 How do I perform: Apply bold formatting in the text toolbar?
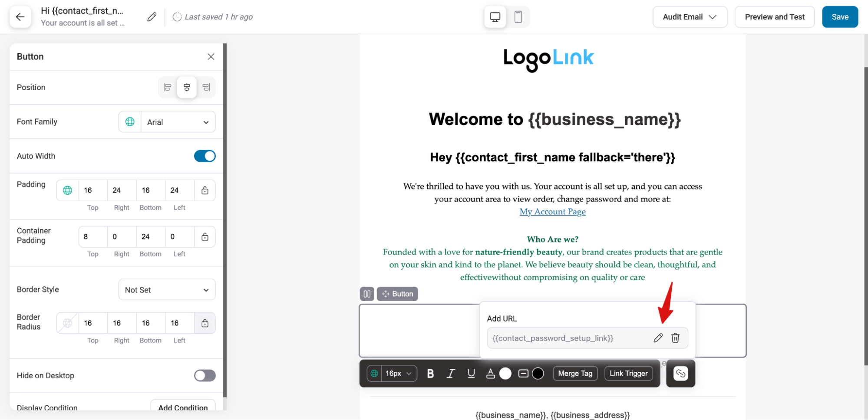tap(430, 373)
